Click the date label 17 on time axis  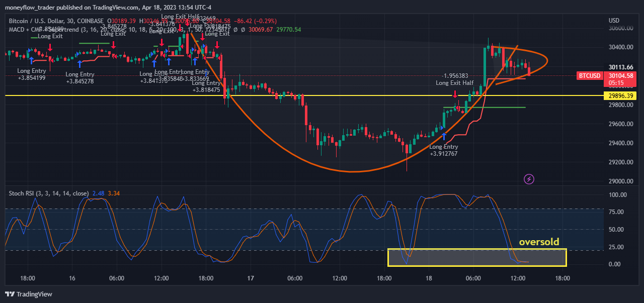click(251, 278)
